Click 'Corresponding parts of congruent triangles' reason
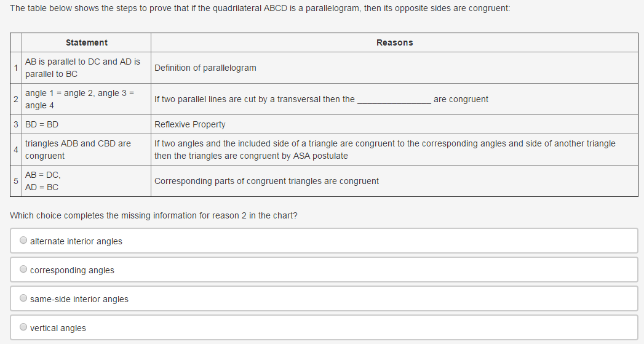Image resolution: width=644 pixels, height=344 pixels. 266,182
